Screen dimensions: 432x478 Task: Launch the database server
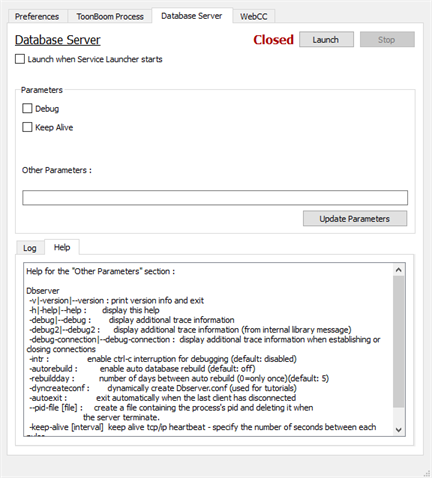click(x=326, y=40)
